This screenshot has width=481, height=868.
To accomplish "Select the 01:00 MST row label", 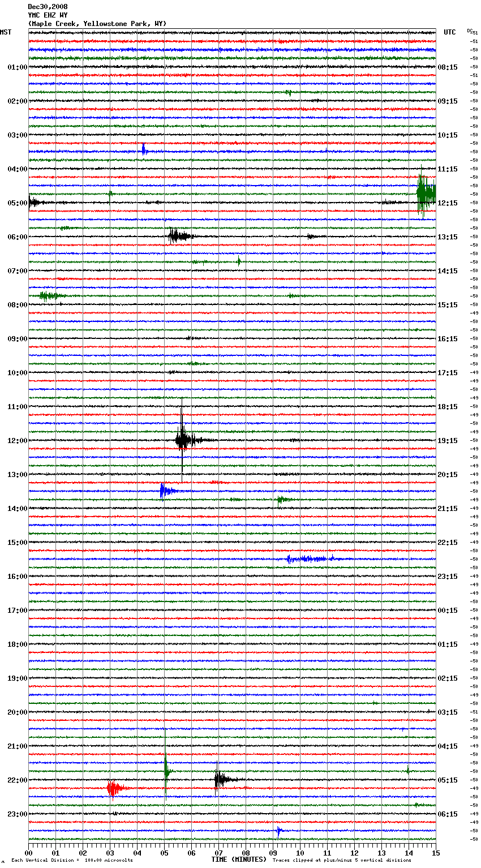I will (17, 67).
